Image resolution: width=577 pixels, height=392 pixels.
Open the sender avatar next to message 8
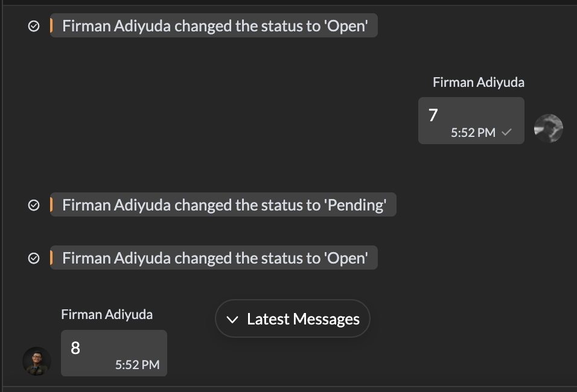(x=37, y=361)
